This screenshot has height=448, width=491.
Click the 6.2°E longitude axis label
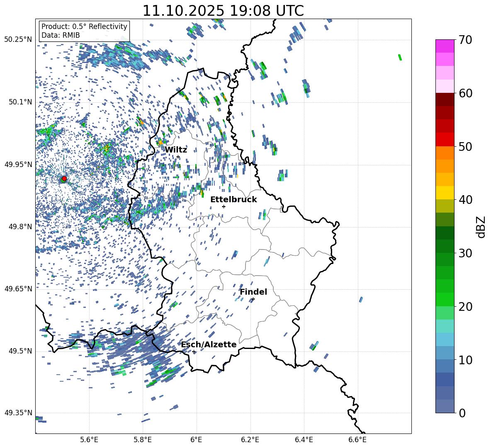point(250,440)
